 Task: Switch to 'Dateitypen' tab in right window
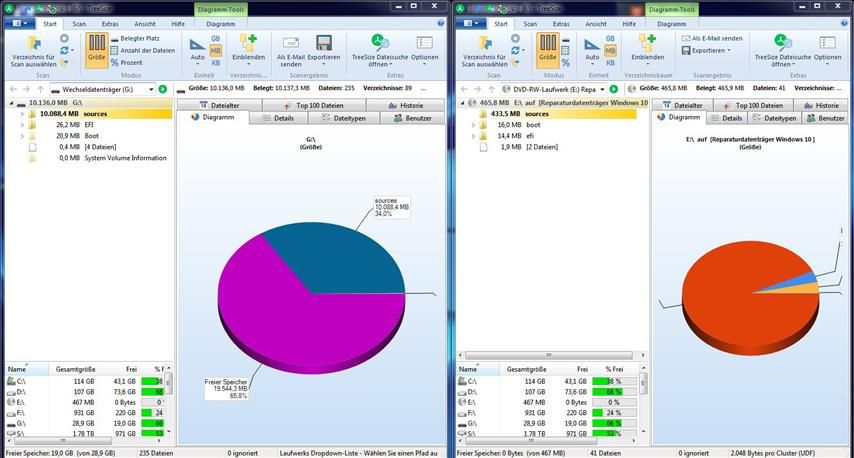766,118
